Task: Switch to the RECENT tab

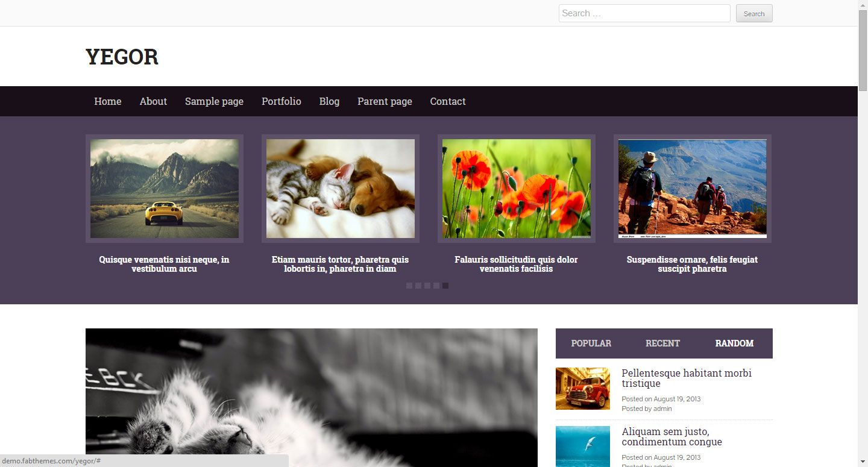Action: [662, 343]
